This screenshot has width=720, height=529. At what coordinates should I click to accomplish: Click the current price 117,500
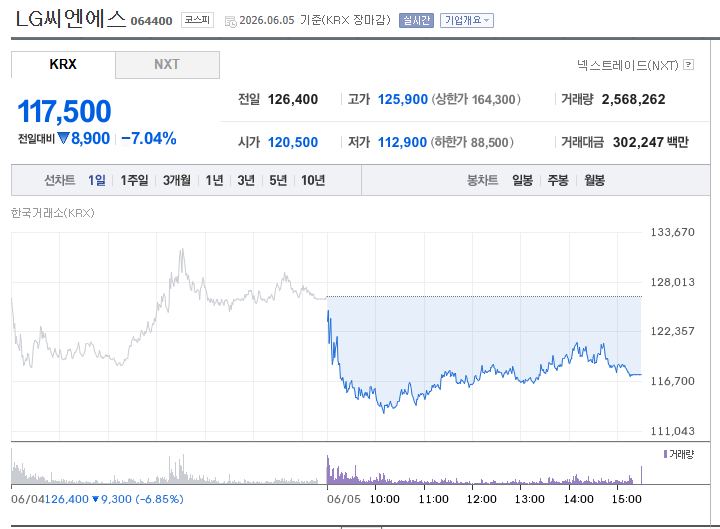64,111
